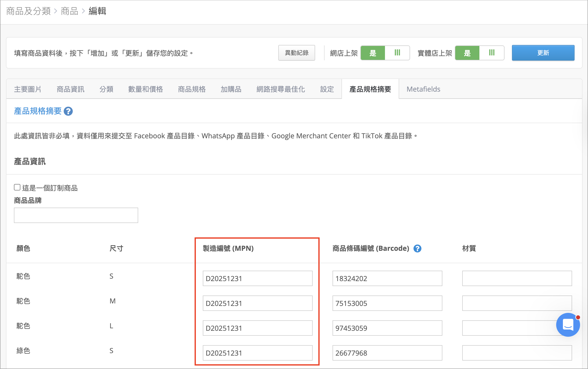588x369 pixels.
Task: Click 材質 field for 駝色 size S
Action: [517, 278]
